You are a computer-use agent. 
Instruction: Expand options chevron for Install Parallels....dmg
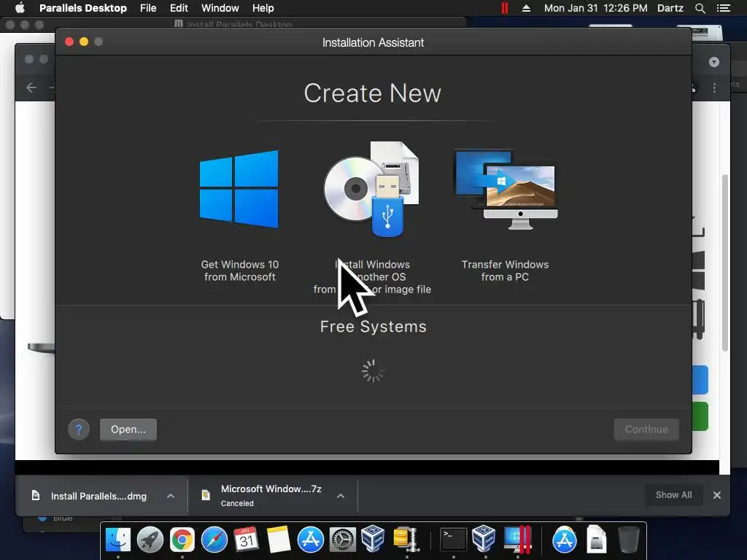click(171, 496)
